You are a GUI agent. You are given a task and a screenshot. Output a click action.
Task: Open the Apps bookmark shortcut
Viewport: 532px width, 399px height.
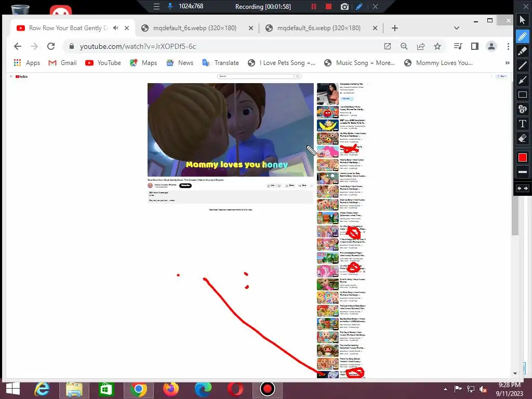pyautogui.click(x=27, y=63)
